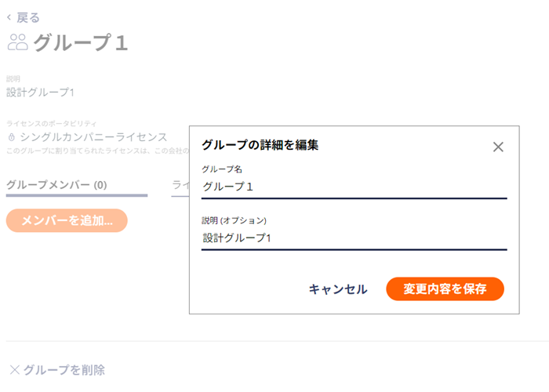549x392 pixels.
Task: Click the キャンセル button in dialog
Action: 338,289
